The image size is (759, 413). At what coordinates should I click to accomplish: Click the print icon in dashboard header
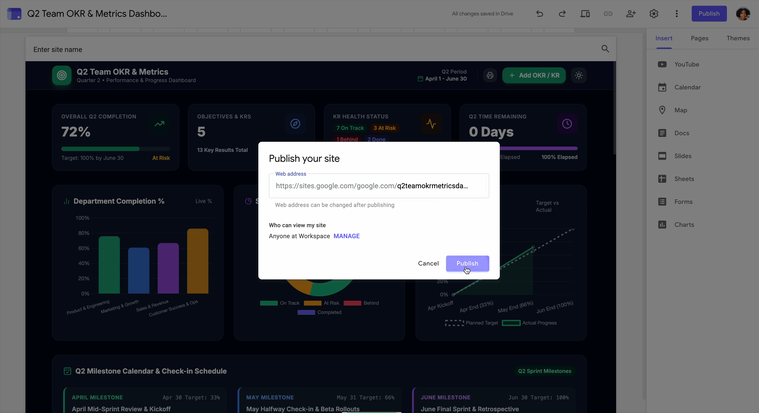coord(490,76)
